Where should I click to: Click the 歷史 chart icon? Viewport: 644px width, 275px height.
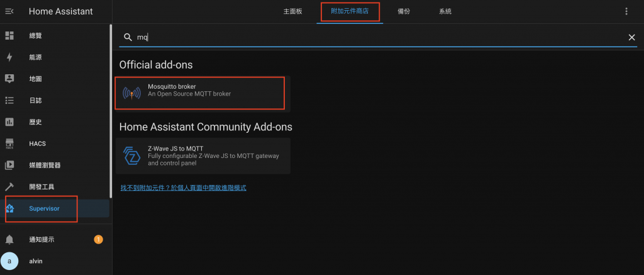[9, 122]
